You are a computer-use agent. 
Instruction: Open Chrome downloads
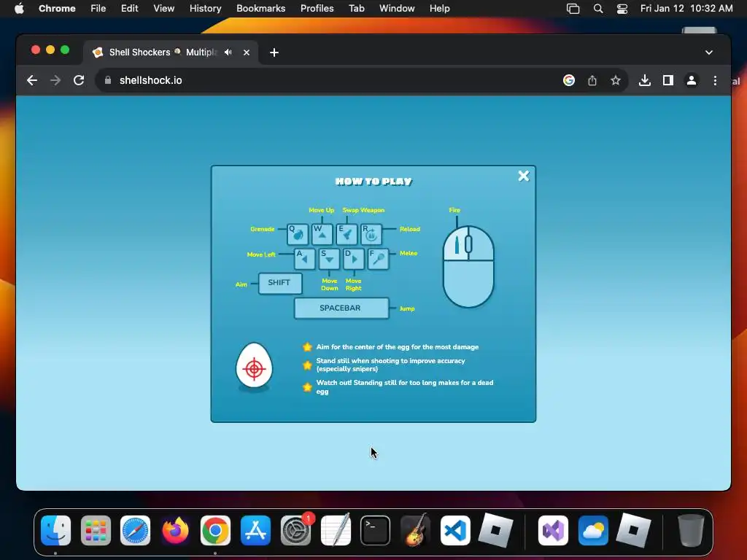pos(645,80)
